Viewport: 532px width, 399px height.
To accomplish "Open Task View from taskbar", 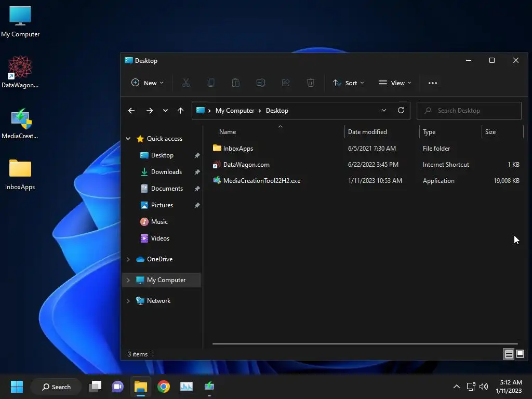I will point(95,387).
